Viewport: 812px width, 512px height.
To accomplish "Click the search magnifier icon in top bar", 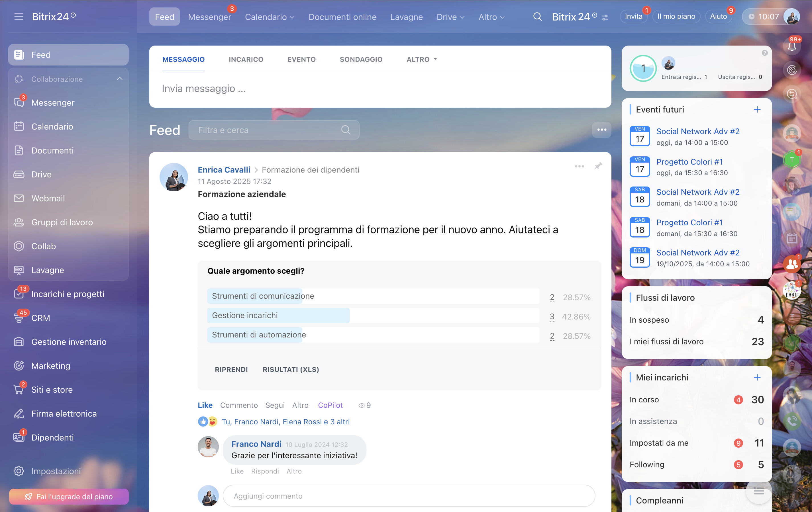I will click(537, 17).
